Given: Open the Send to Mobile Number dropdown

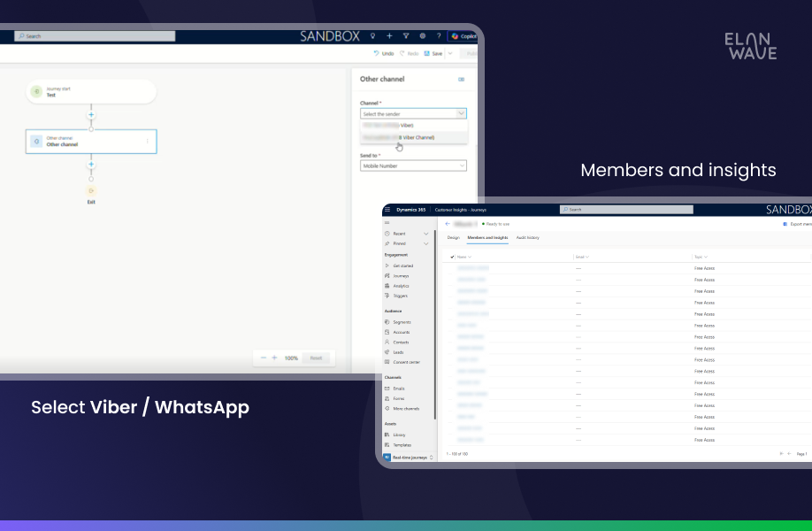Looking at the screenshot, I should [x=413, y=165].
